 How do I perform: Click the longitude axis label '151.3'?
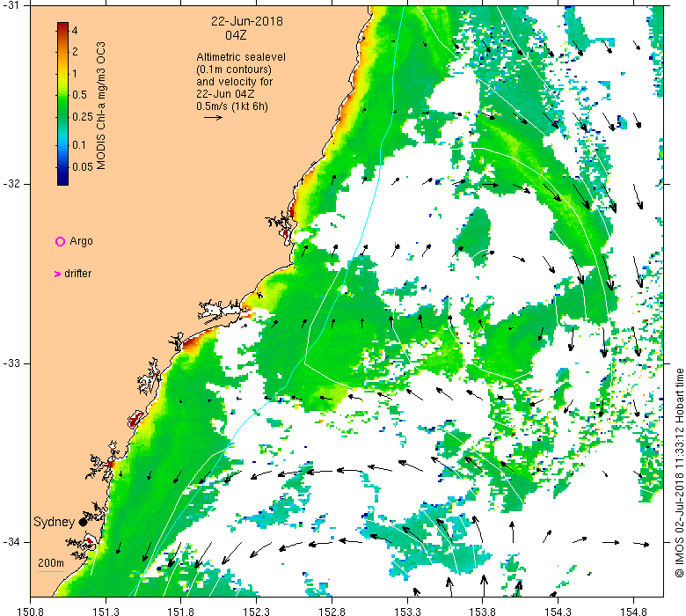106,611
